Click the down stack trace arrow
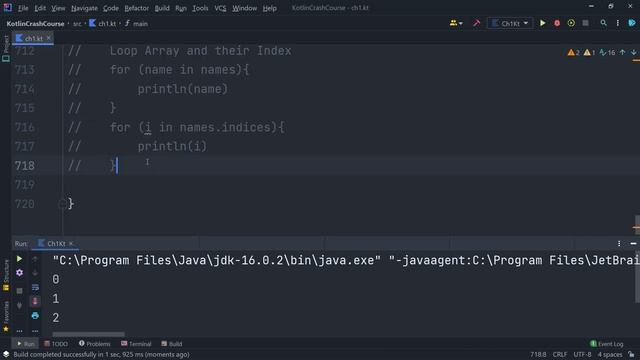 [35, 273]
